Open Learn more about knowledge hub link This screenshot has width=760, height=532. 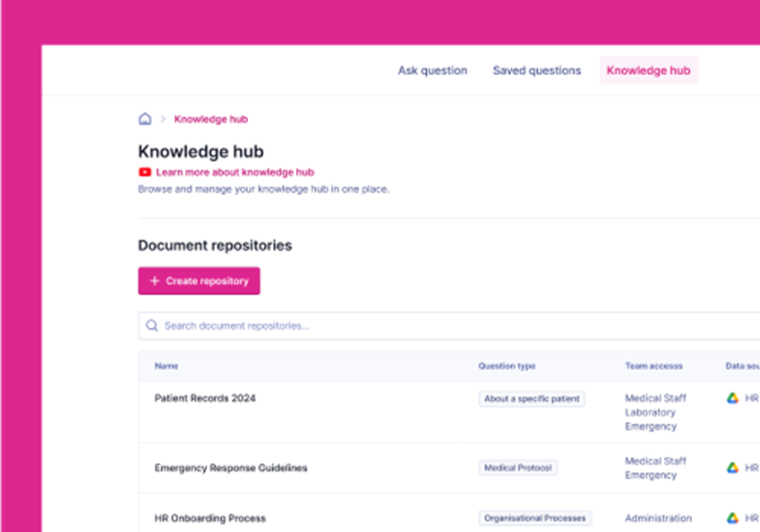point(235,172)
